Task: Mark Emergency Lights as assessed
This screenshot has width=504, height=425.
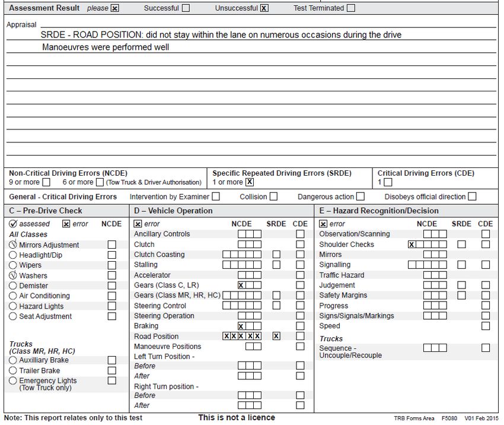Action: click(13, 380)
